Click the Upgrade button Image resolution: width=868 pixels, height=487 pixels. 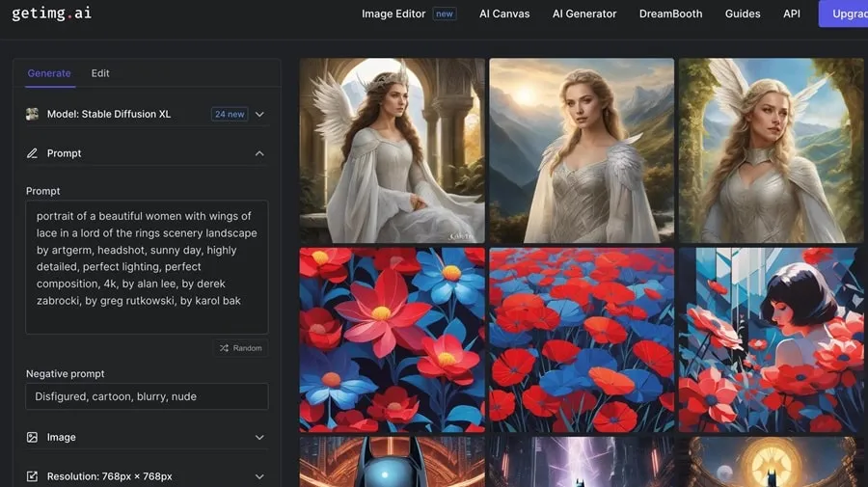(845, 14)
